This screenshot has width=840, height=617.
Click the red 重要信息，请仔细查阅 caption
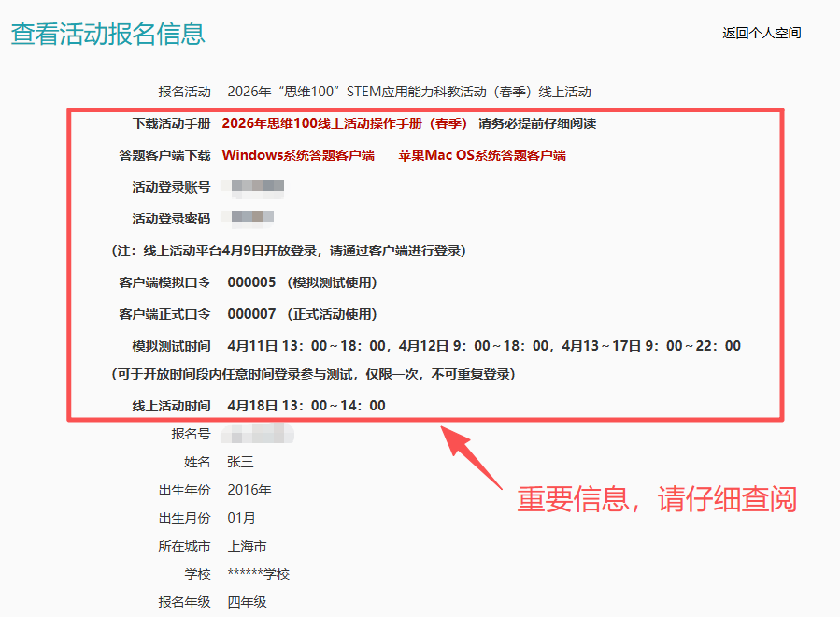[656, 498]
